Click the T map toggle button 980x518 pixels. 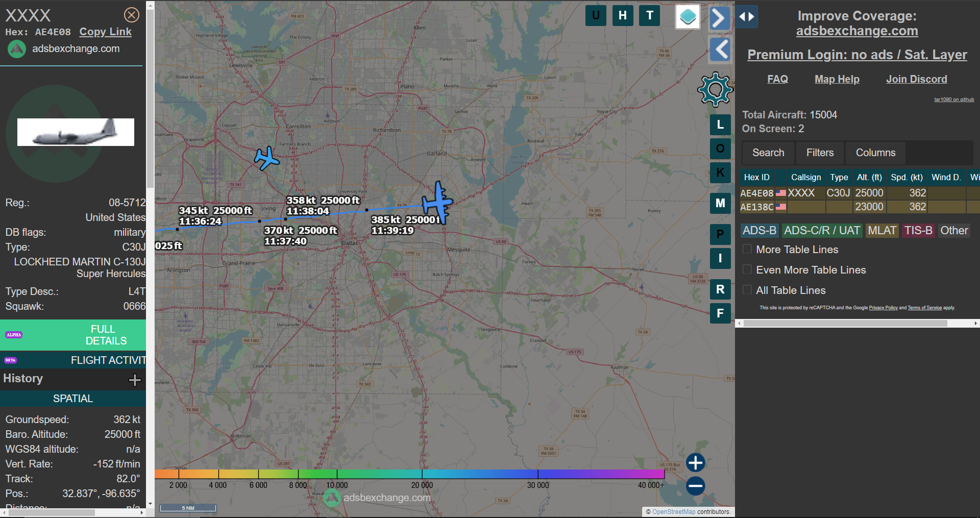click(650, 15)
